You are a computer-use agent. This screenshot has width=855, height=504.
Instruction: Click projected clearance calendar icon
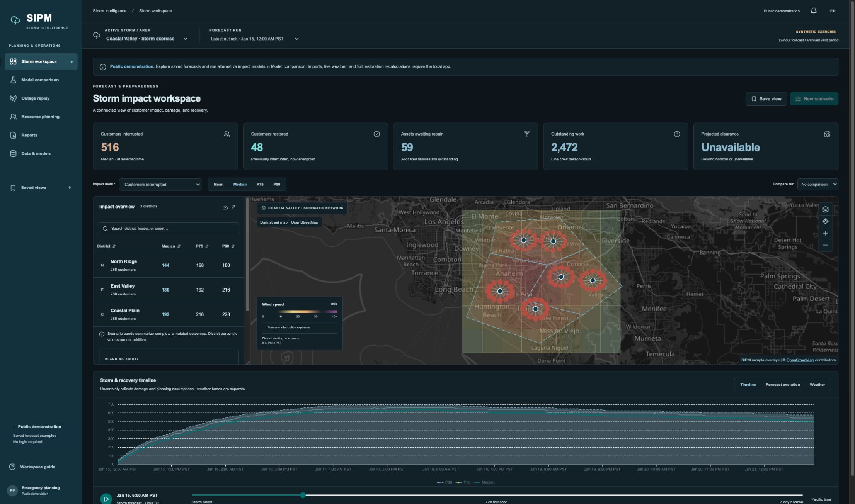tap(827, 134)
